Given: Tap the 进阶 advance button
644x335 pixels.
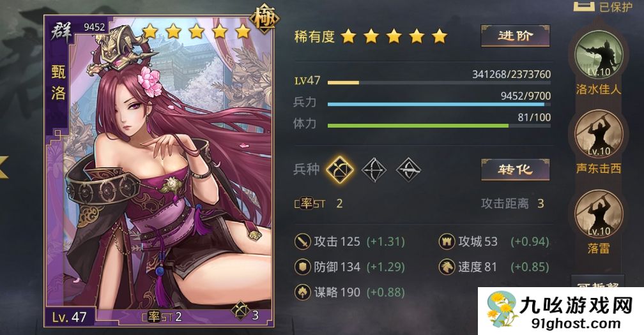Looking at the screenshot, I should pos(515,36).
